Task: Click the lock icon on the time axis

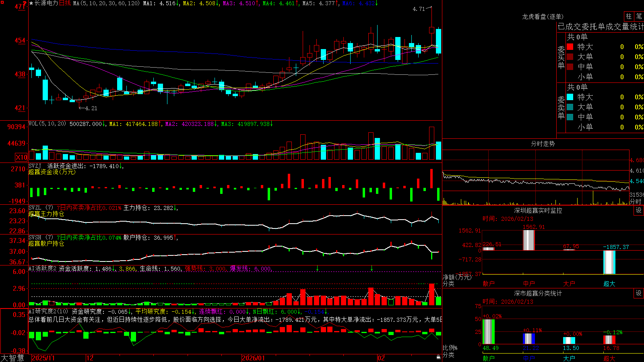Action: [438, 357]
